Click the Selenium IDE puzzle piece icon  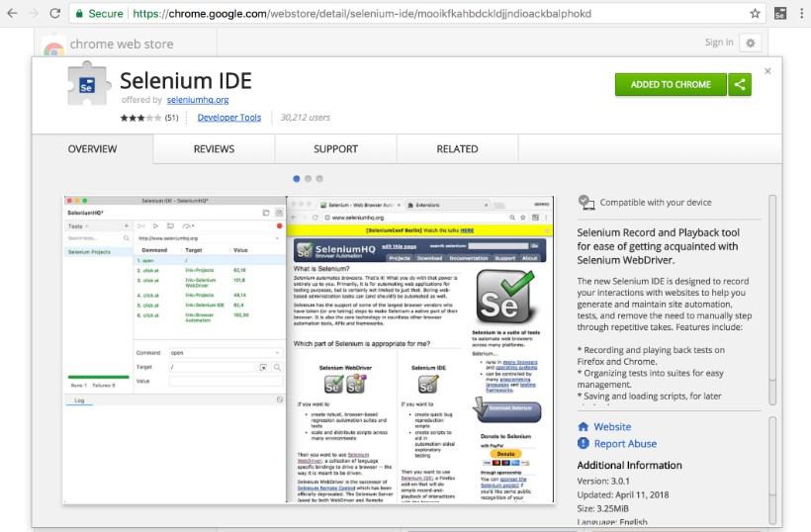[x=88, y=83]
